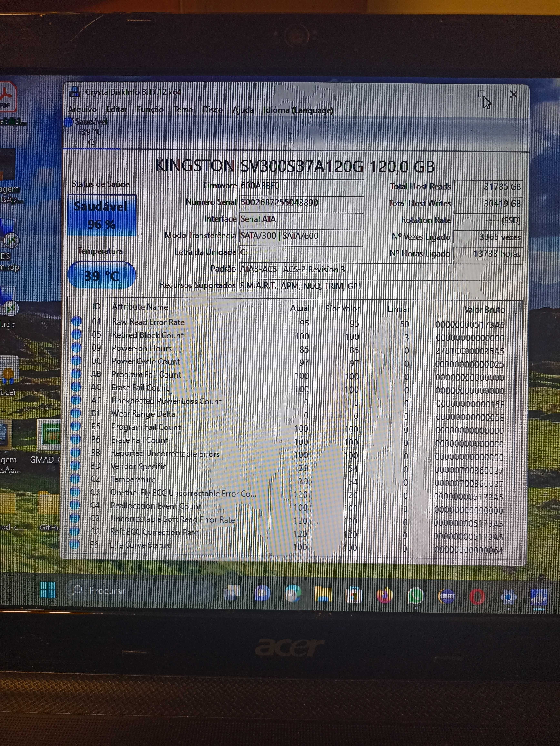This screenshot has width=560, height=746.
Task: Click the Rotation Rate value (SSD)
Action: (x=488, y=220)
